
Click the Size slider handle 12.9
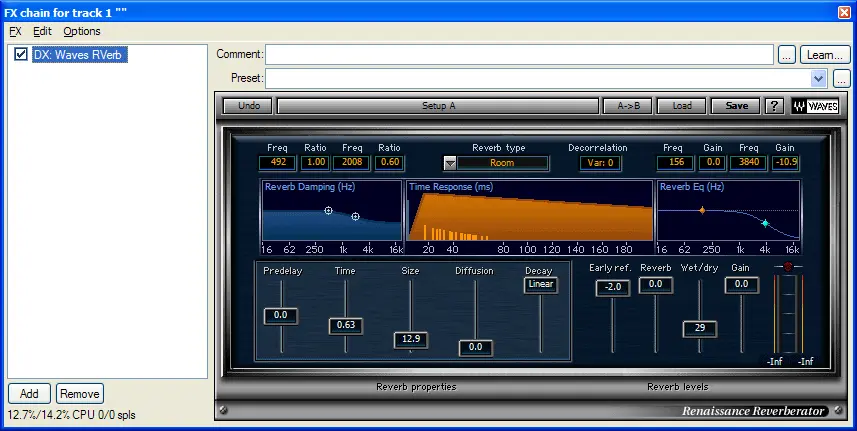[x=410, y=339]
